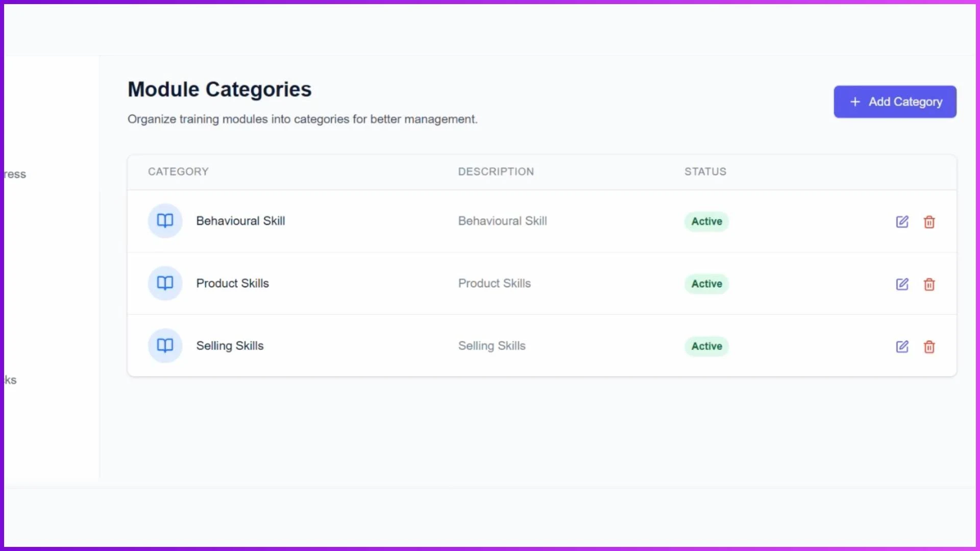Sort by the CATEGORY column header
The image size is (980, 551).
178,171
